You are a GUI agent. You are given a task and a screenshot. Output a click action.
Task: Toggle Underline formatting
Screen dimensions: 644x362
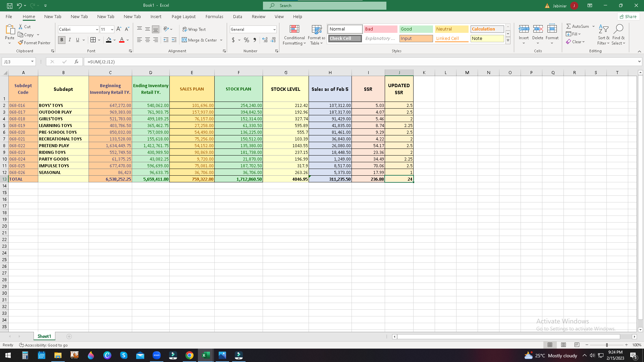(77, 40)
